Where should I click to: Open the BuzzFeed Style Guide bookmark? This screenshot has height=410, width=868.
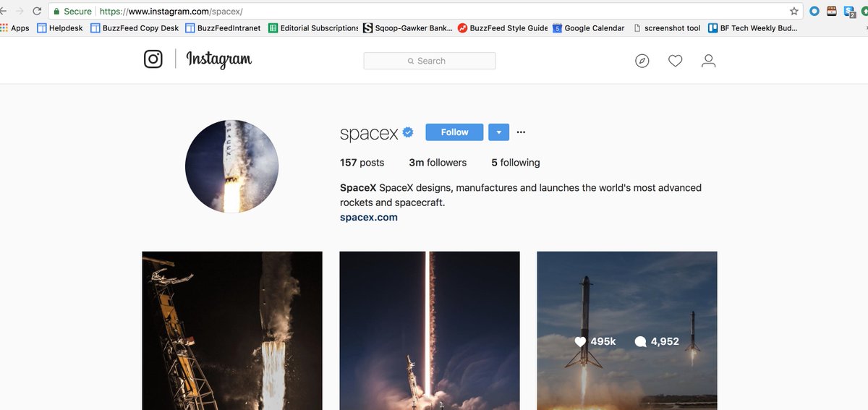click(x=503, y=28)
